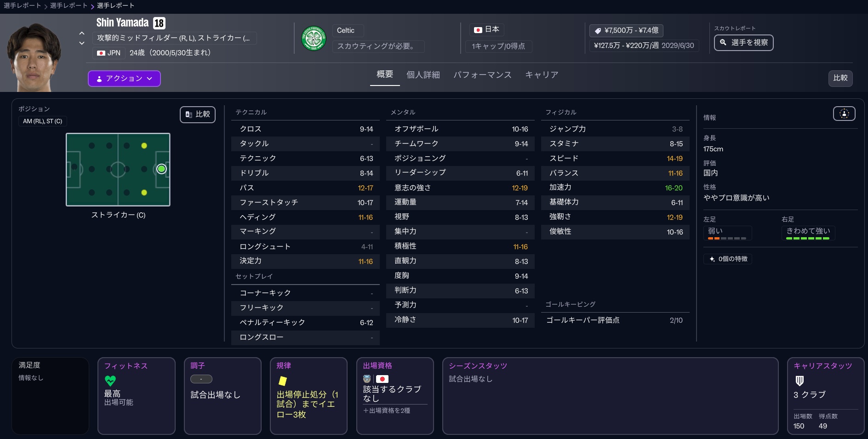
Task: Select the lower attacking midfielder pitch dot
Action: [x=144, y=193]
